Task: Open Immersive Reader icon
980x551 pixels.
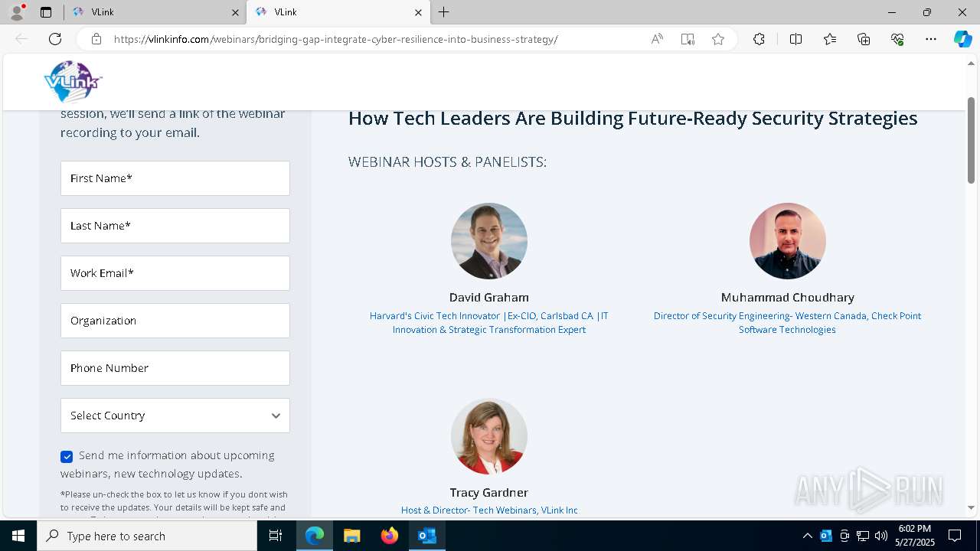Action: pyautogui.click(x=688, y=39)
